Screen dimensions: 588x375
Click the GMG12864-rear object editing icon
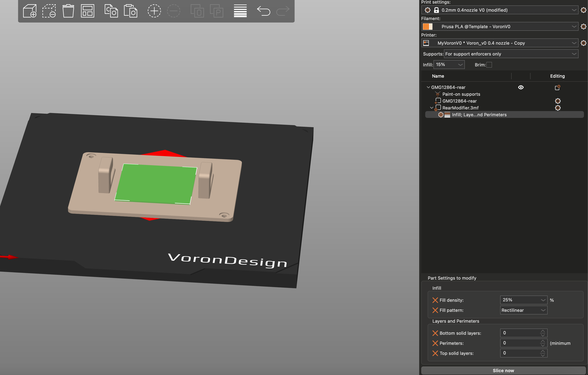coord(557,88)
